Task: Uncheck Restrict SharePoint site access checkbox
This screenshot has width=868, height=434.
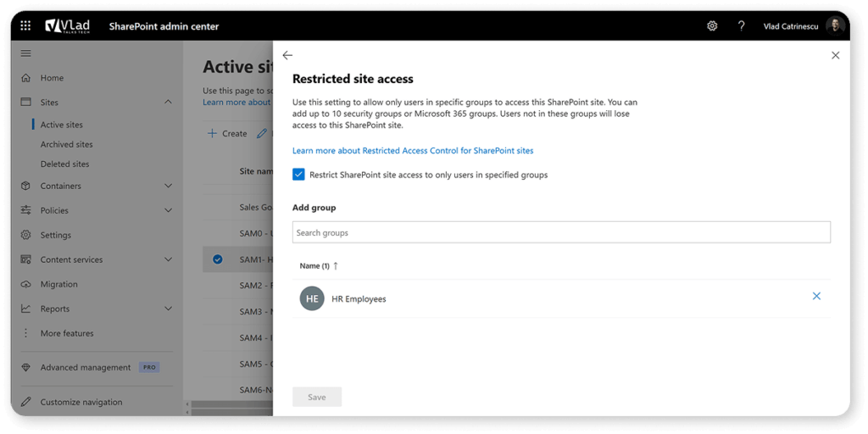Action: tap(298, 175)
